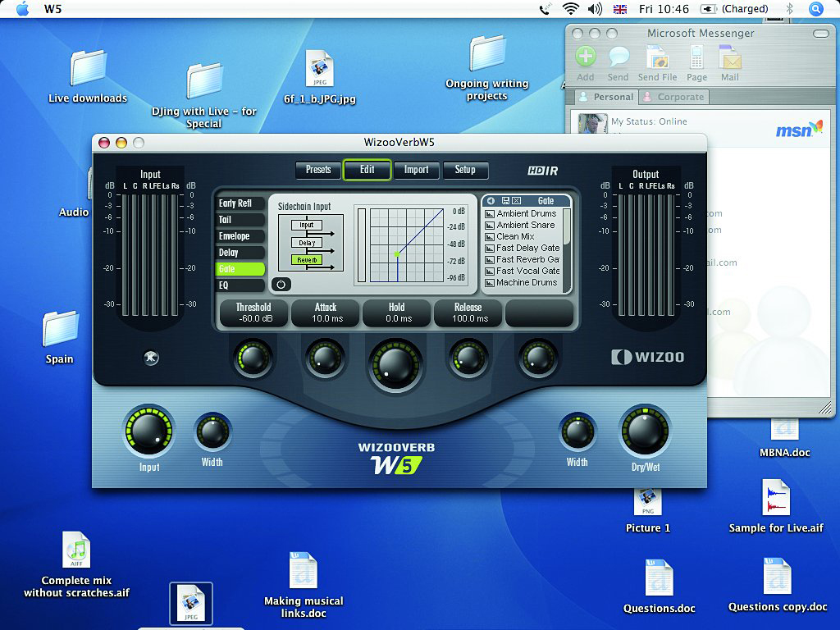Open the Presets page
The height and width of the screenshot is (630, 840).
click(x=318, y=170)
